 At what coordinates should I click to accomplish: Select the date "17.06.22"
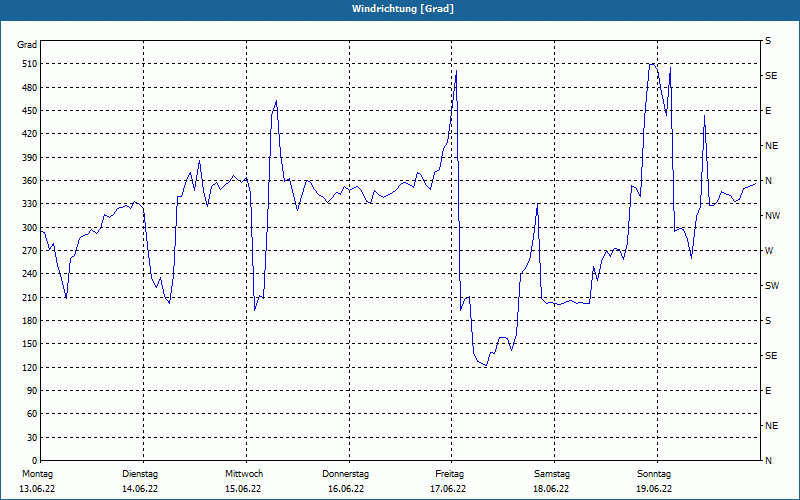(448, 489)
